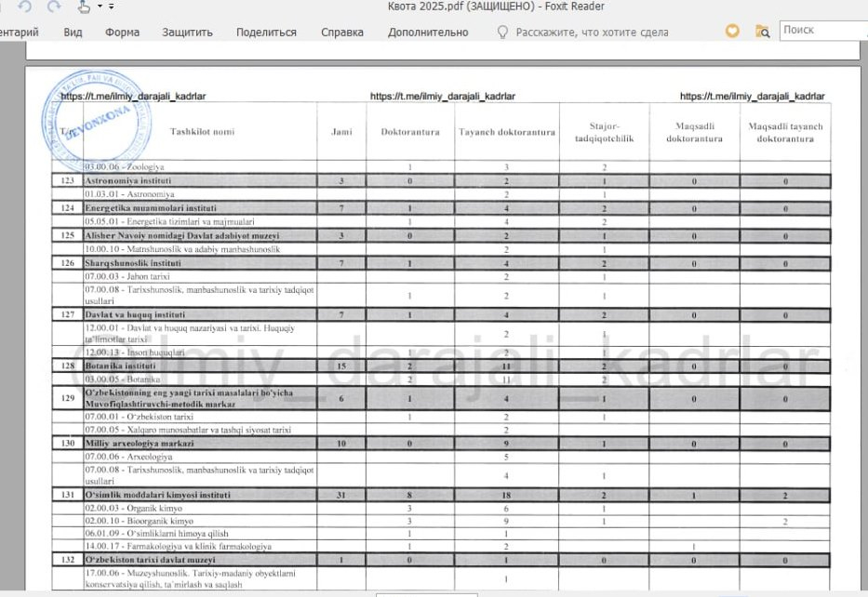Click the Redo icon on the quick access toolbar
This screenshot has width=868, height=597.
coord(54,7)
